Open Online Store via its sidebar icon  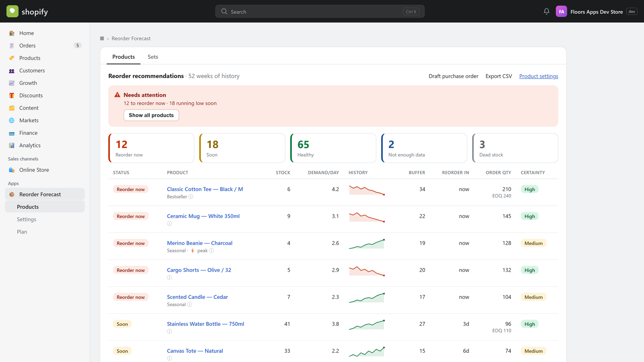point(12,170)
